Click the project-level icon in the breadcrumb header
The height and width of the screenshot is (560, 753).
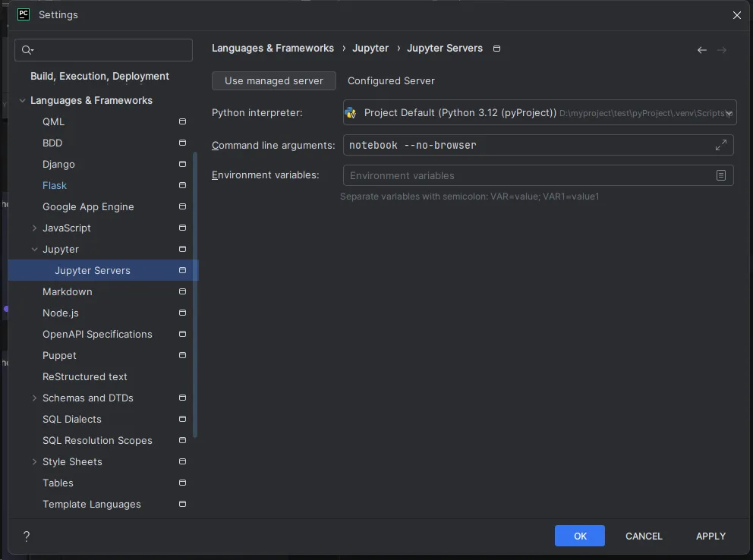pos(497,49)
